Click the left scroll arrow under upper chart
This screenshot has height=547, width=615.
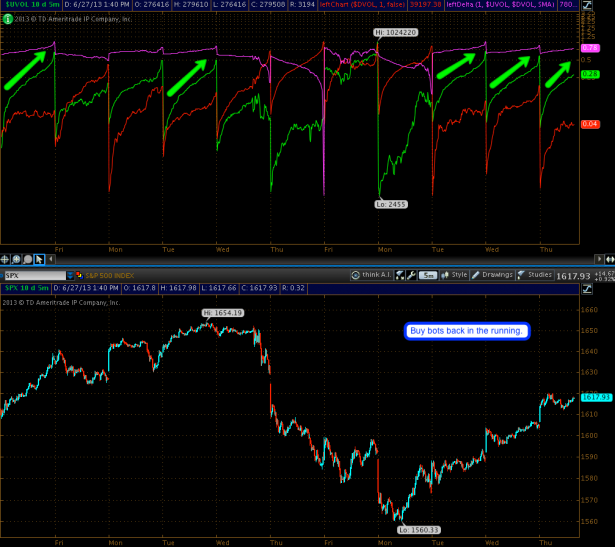click(51, 259)
